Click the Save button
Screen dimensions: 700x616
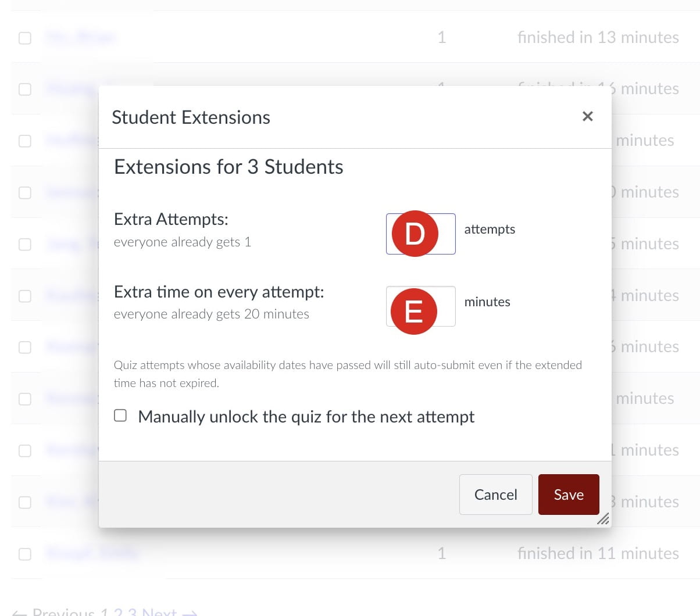(x=568, y=495)
